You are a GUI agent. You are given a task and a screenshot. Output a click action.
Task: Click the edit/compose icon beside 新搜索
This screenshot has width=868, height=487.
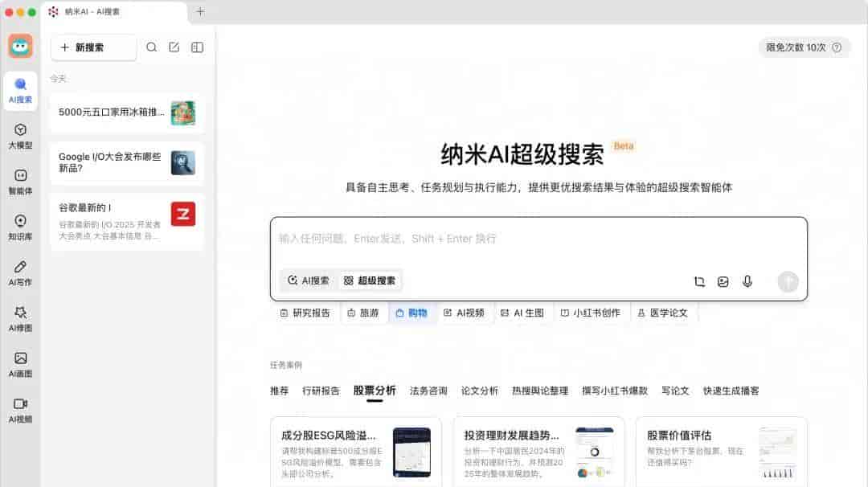tap(174, 47)
